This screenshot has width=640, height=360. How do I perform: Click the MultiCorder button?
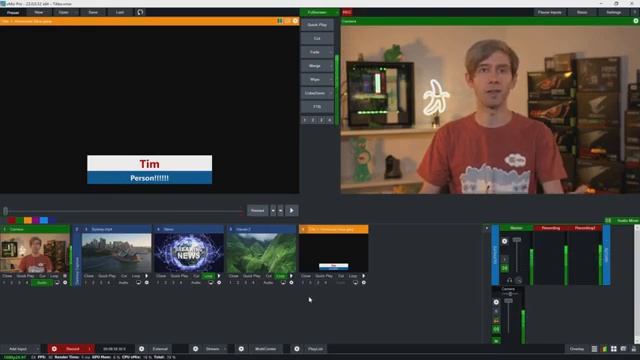tap(265, 349)
